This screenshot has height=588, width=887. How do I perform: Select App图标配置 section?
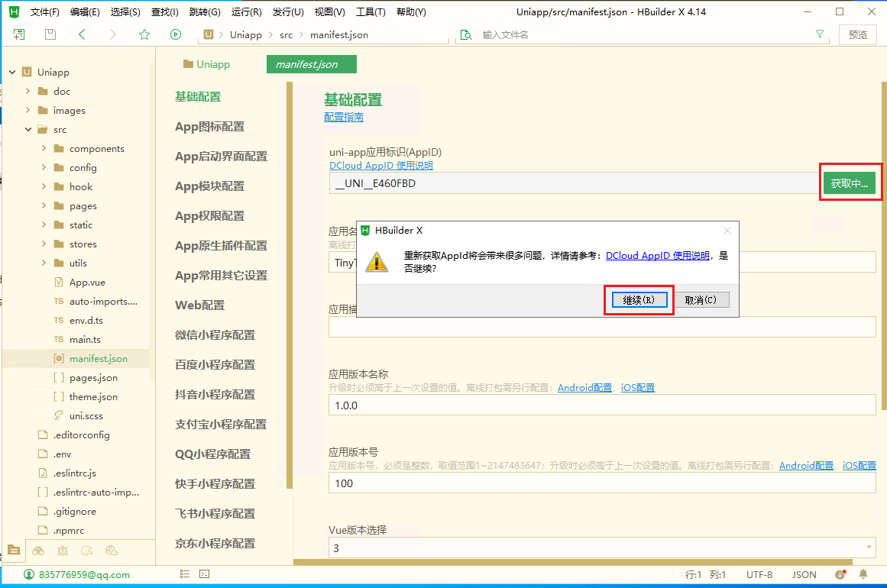click(210, 127)
